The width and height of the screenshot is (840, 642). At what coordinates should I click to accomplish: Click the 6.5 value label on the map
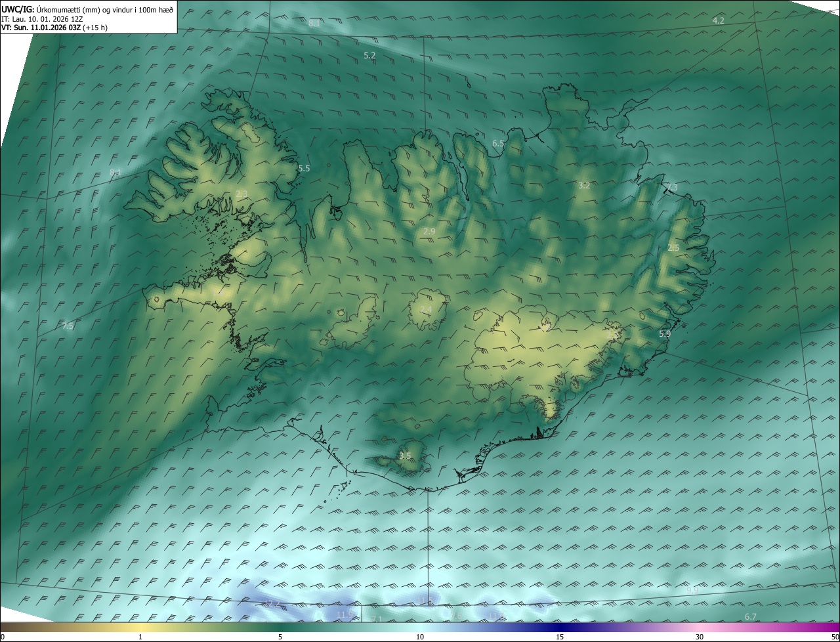point(498,143)
